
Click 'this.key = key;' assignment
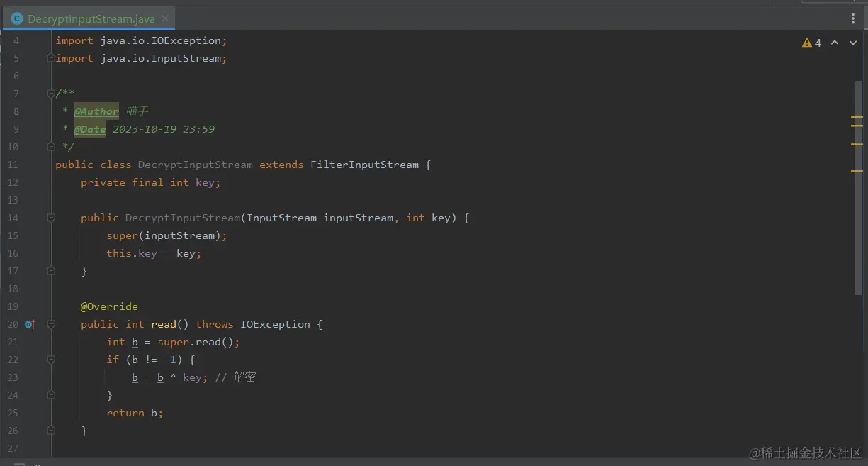(x=154, y=253)
